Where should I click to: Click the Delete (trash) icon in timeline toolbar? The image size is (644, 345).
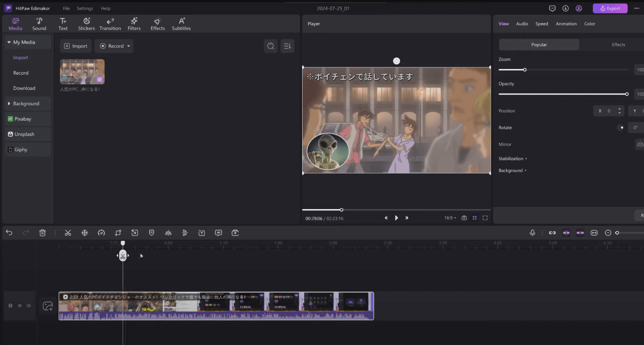click(42, 233)
